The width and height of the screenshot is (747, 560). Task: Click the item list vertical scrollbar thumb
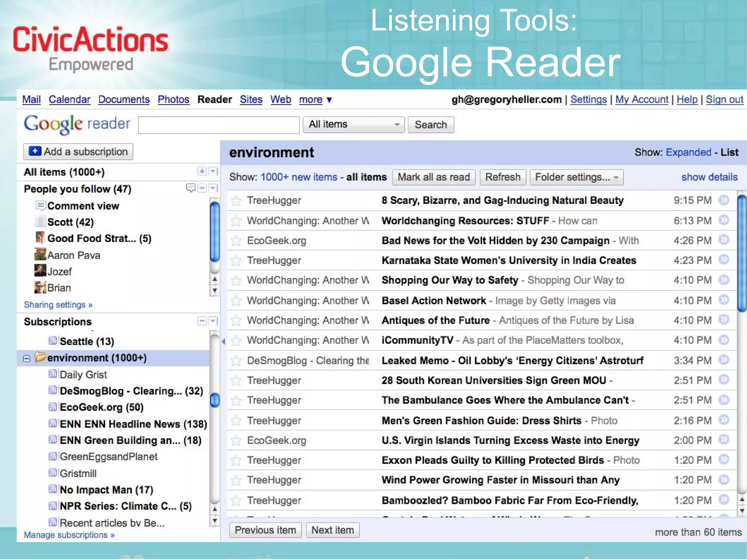pyautogui.click(x=742, y=254)
